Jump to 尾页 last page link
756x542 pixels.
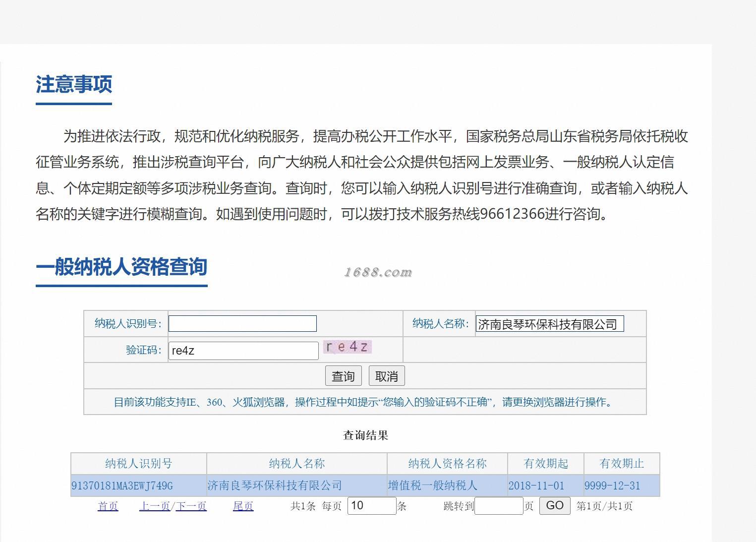(243, 506)
